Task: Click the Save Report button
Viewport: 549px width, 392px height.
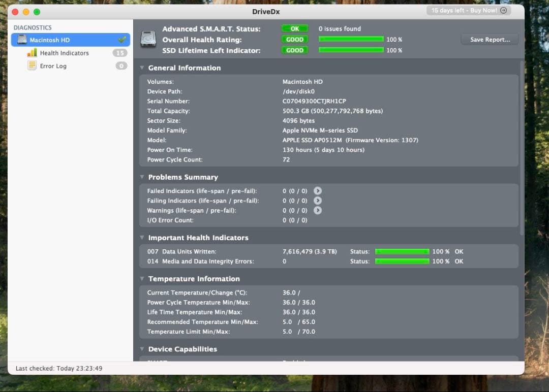Action: (489, 39)
